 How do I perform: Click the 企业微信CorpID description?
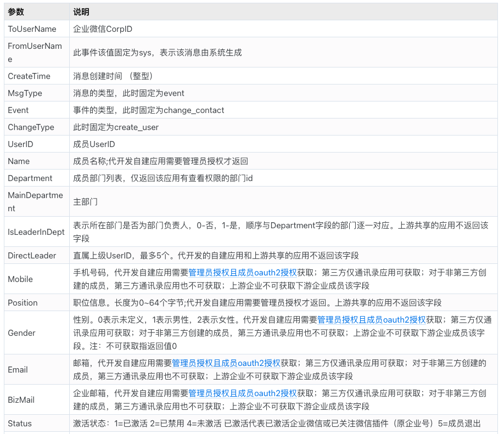[x=103, y=29]
